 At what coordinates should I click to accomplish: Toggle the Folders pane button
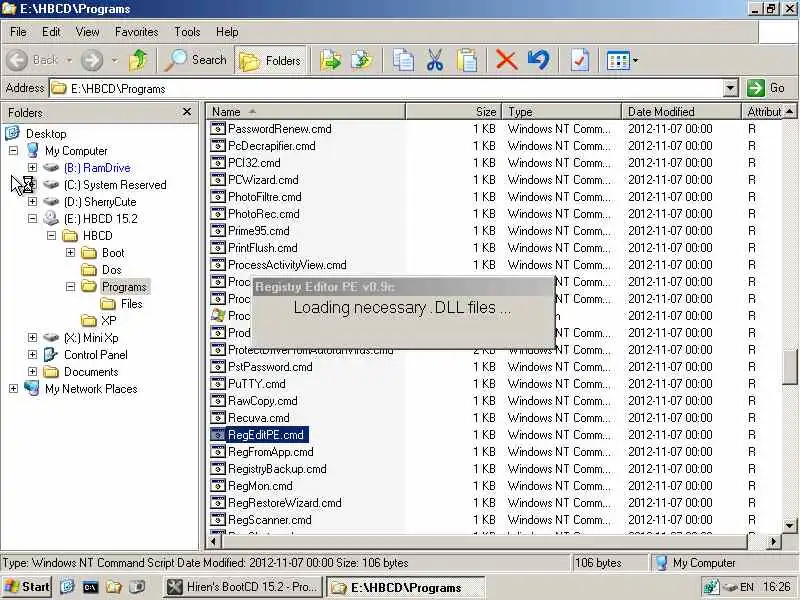pos(270,60)
